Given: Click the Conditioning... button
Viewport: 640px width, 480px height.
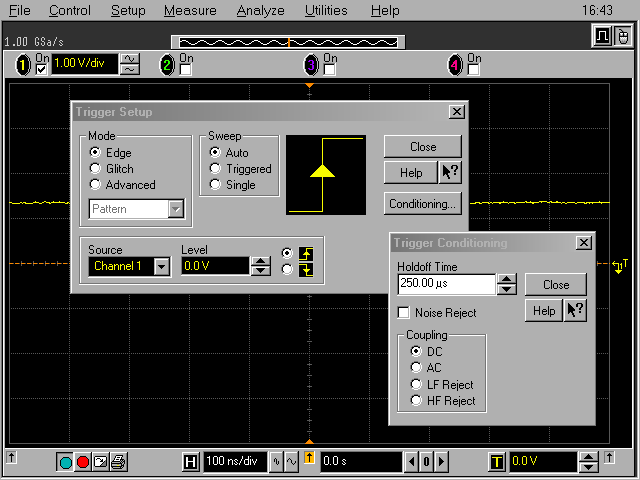Looking at the screenshot, I should click(x=423, y=203).
